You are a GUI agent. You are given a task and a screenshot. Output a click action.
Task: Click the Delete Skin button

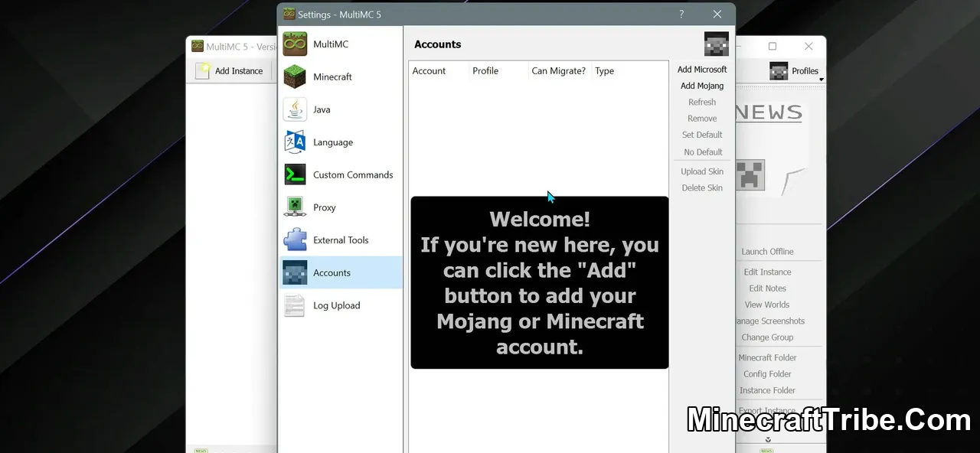tap(702, 187)
